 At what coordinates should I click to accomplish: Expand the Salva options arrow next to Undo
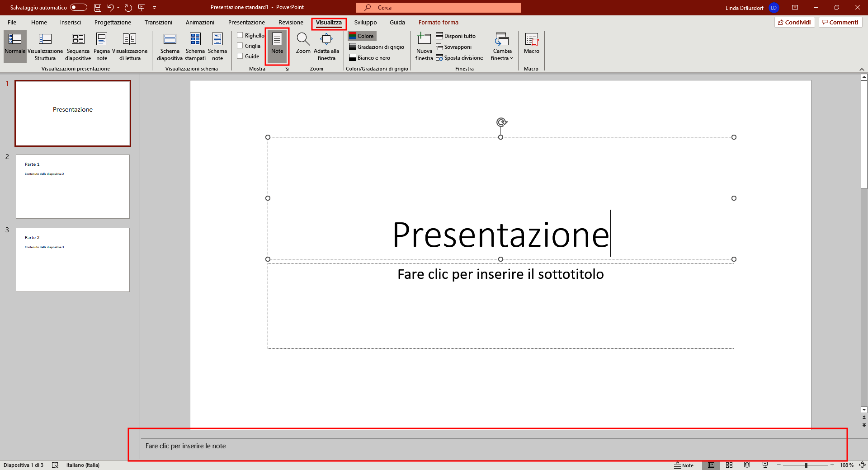click(x=118, y=7)
